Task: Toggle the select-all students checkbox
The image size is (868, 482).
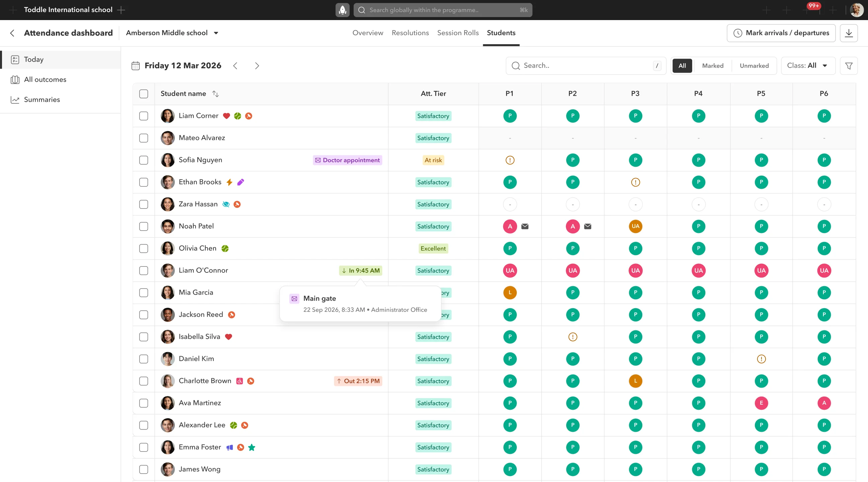Action: coord(144,94)
